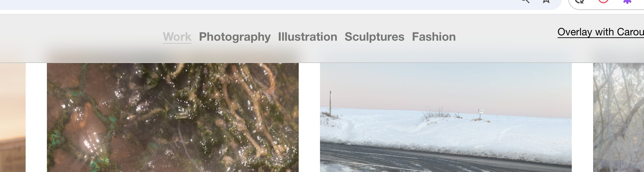
Task: Click the magnifier zoom icon in address bar
Action: pos(525,1)
